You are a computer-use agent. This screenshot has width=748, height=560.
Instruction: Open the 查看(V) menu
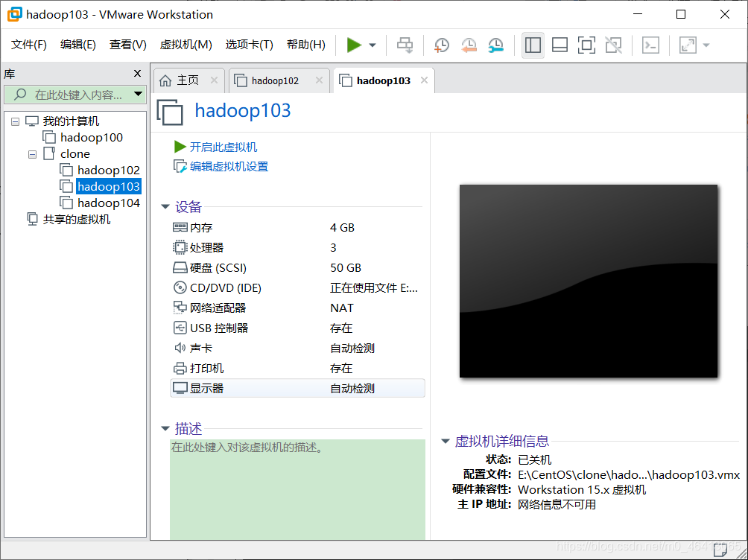[x=128, y=45]
